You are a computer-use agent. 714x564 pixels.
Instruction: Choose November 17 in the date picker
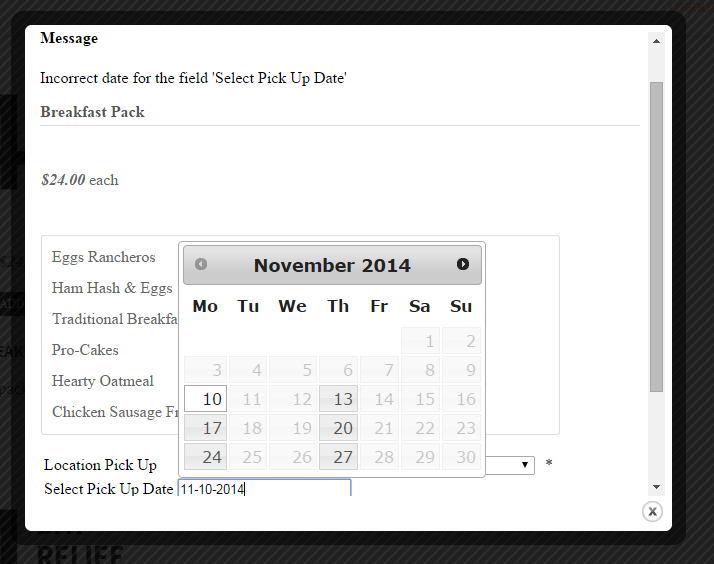point(205,428)
